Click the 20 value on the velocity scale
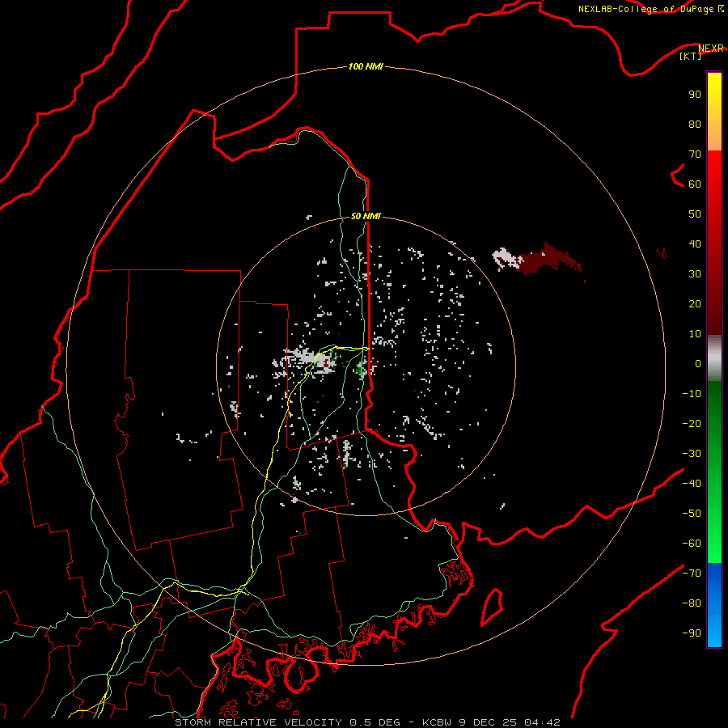728x728 pixels. tap(695, 303)
